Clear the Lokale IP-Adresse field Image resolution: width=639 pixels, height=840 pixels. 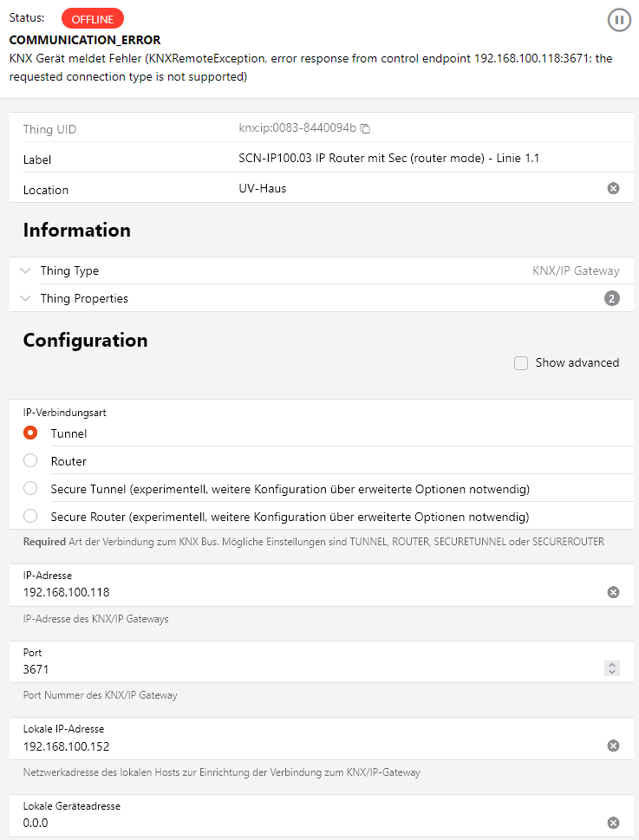click(x=613, y=746)
